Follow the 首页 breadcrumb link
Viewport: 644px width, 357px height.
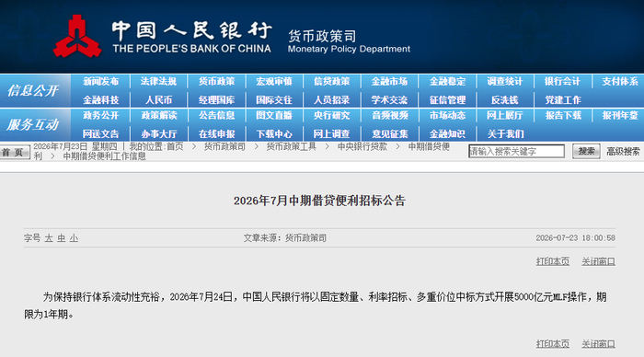175,146
